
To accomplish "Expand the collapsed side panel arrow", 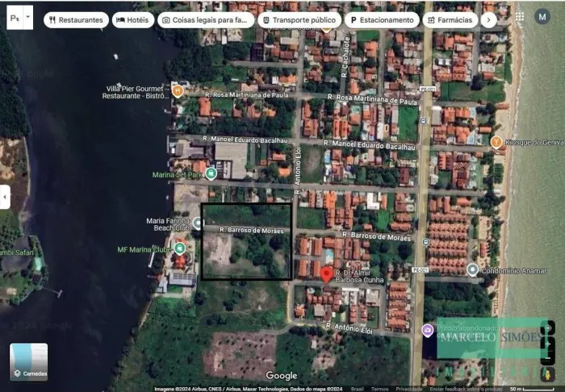I will click(5, 197).
